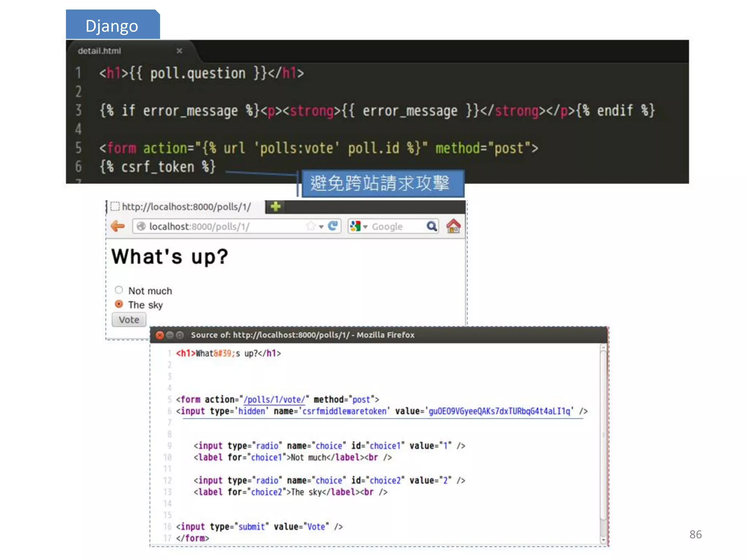747x560 pixels.
Task: Click the browser back arrow button
Action: click(x=117, y=226)
